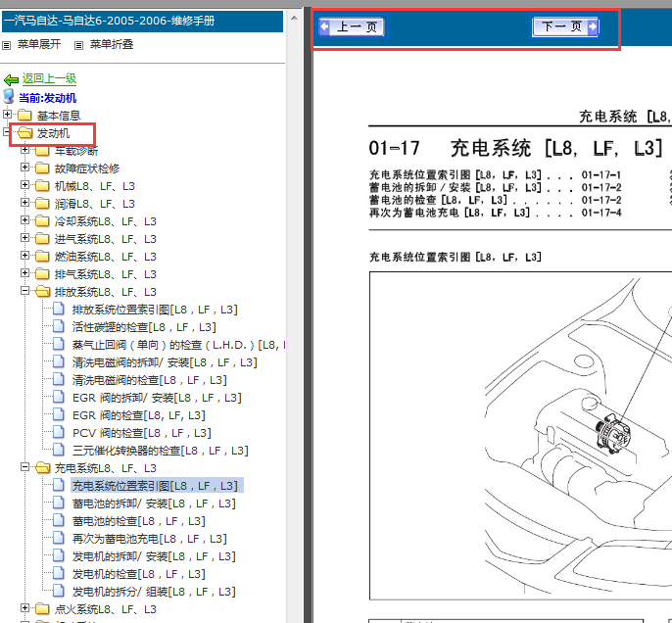Expand the 润滑L8、LF、L3 node
This screenshot has width=672, height=623.
(24, 202)
